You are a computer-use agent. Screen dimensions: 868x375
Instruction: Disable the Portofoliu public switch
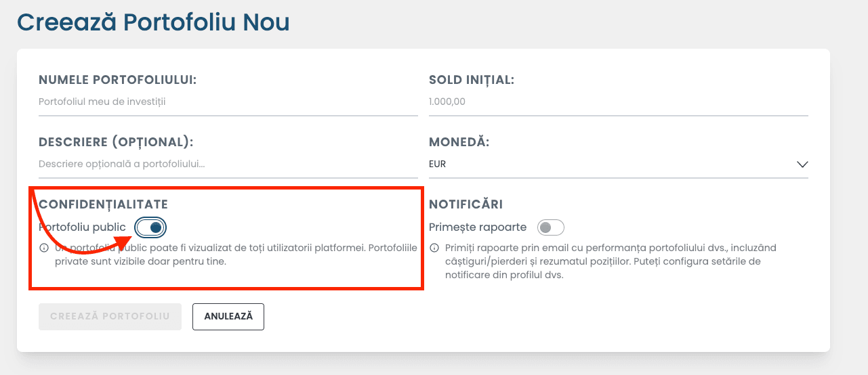pos(150,227)
